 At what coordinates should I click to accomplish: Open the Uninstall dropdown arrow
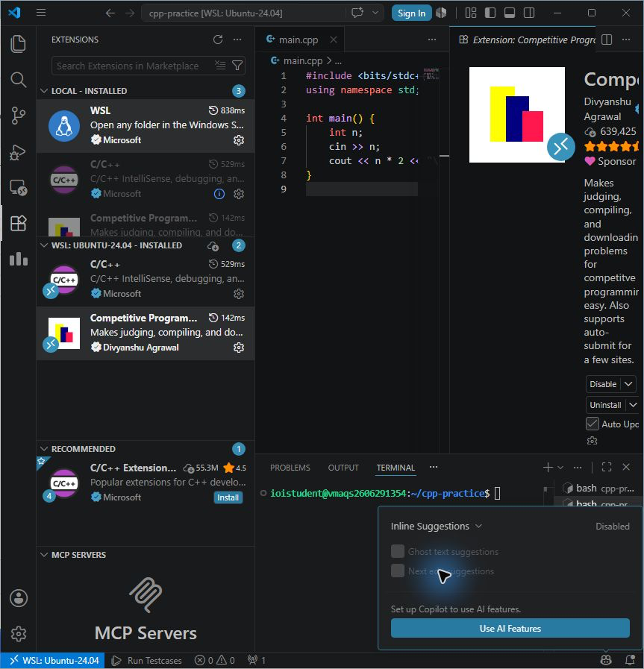click(x=634, y=405)
